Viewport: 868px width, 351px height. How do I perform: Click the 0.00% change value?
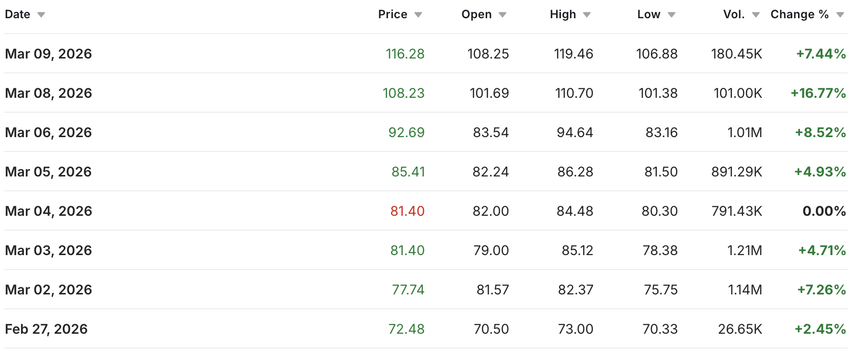824,211
